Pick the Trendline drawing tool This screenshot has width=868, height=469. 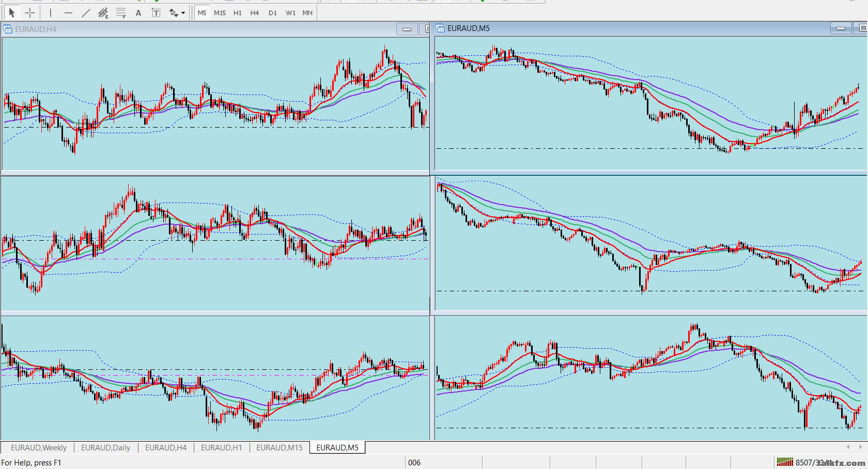(86, 13)
